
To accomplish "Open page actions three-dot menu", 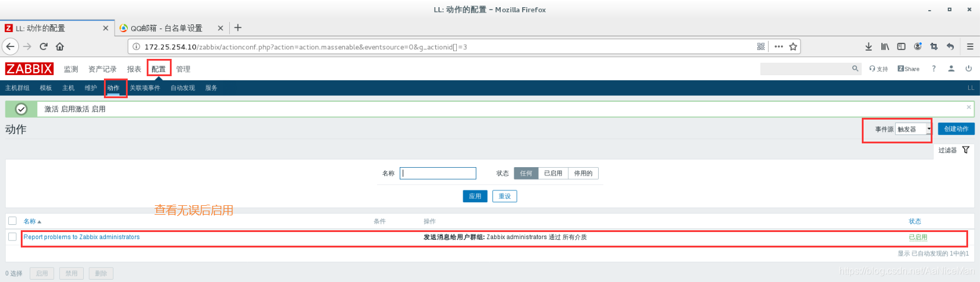I will pyautogui.click(x=779, y=46).
